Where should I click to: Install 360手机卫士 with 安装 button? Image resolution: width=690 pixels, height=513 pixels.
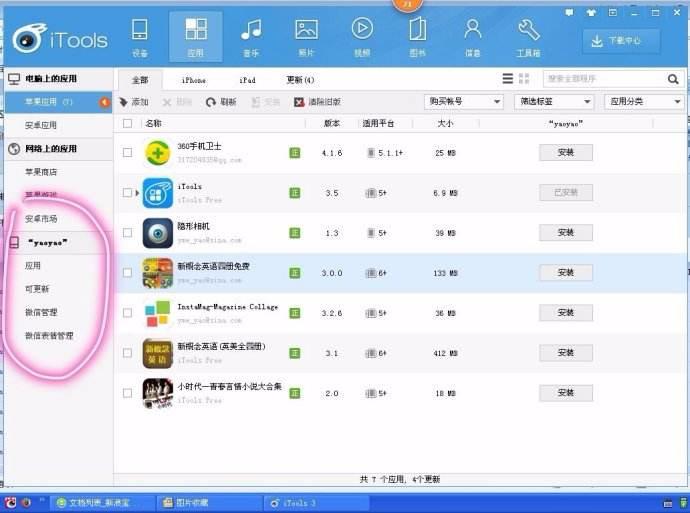(565, 153)
